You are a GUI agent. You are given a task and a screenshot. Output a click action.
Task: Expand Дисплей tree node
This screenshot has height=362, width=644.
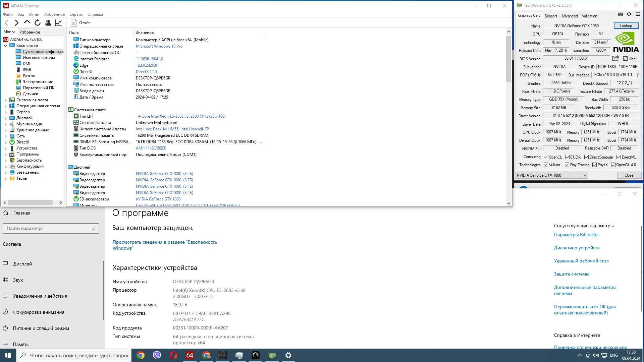5,118
